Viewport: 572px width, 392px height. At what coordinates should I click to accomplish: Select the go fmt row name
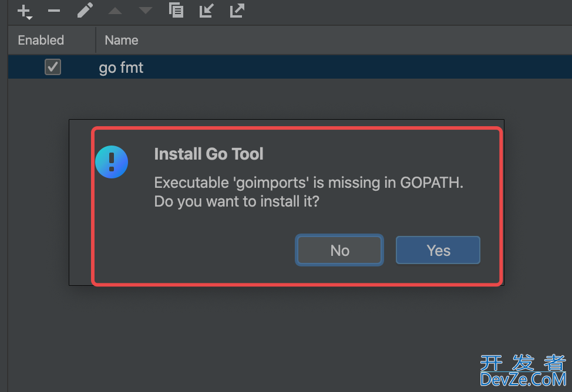(x=121, y=67)
